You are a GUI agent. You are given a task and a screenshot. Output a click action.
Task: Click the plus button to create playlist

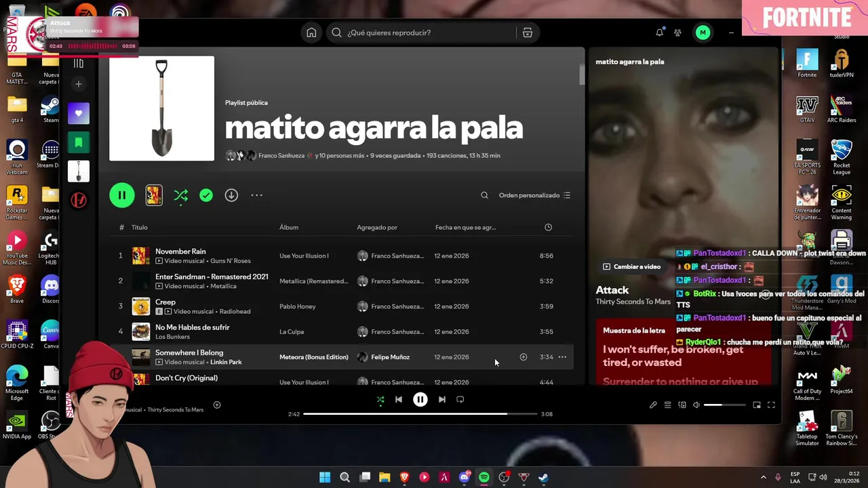(79, 84)
